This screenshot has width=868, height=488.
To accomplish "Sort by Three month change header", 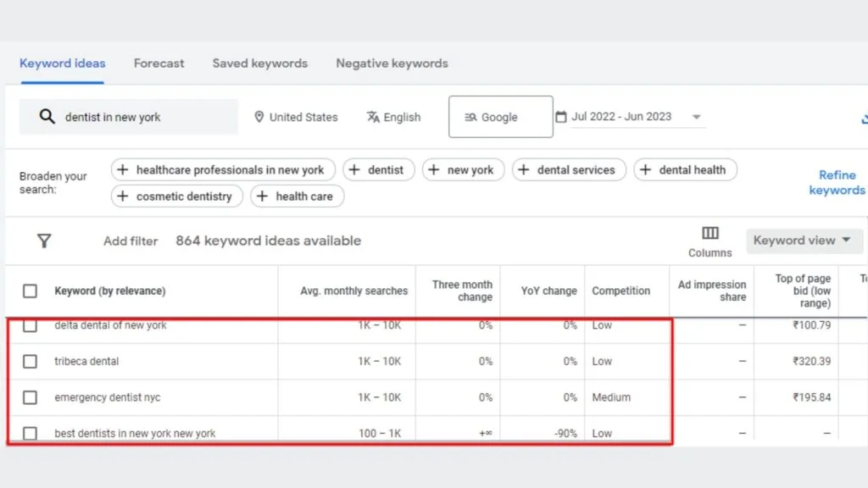I will coord(462,291).
